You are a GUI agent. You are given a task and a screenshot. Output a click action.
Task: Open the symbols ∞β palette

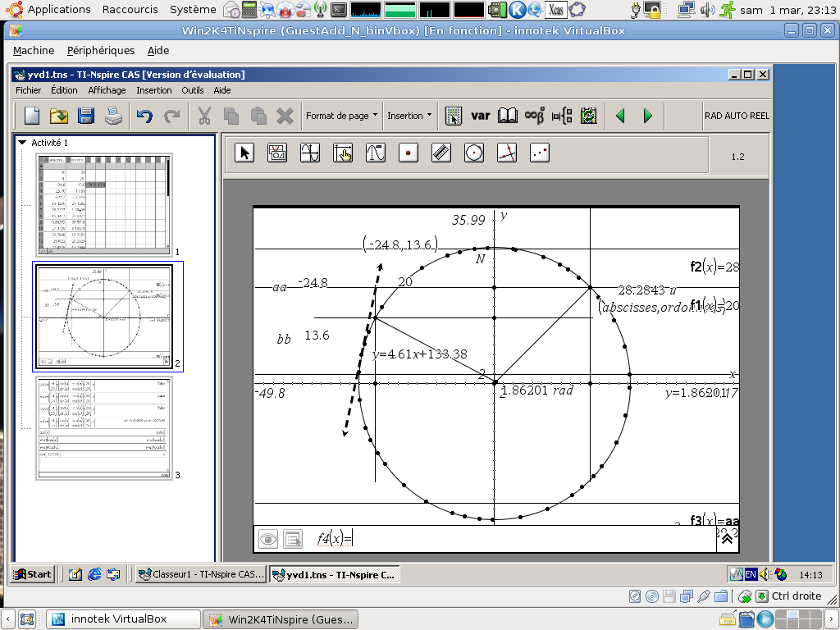(x=534, y=116)
